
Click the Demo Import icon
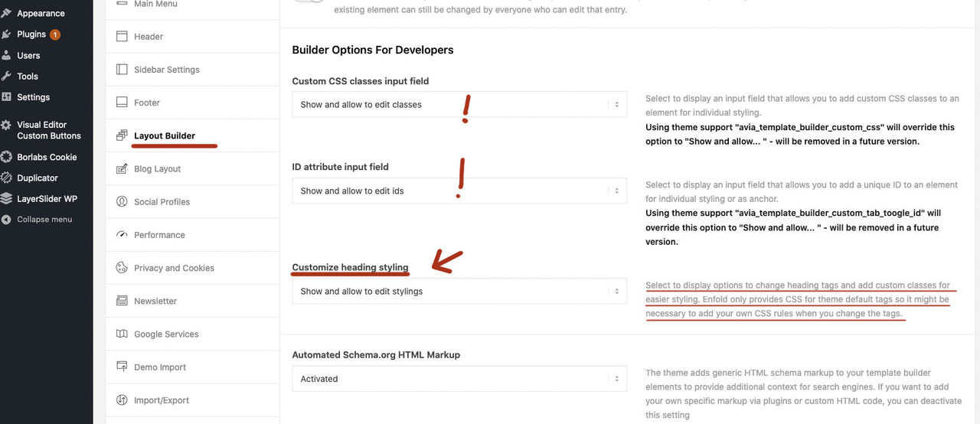[x=122, y=367]
